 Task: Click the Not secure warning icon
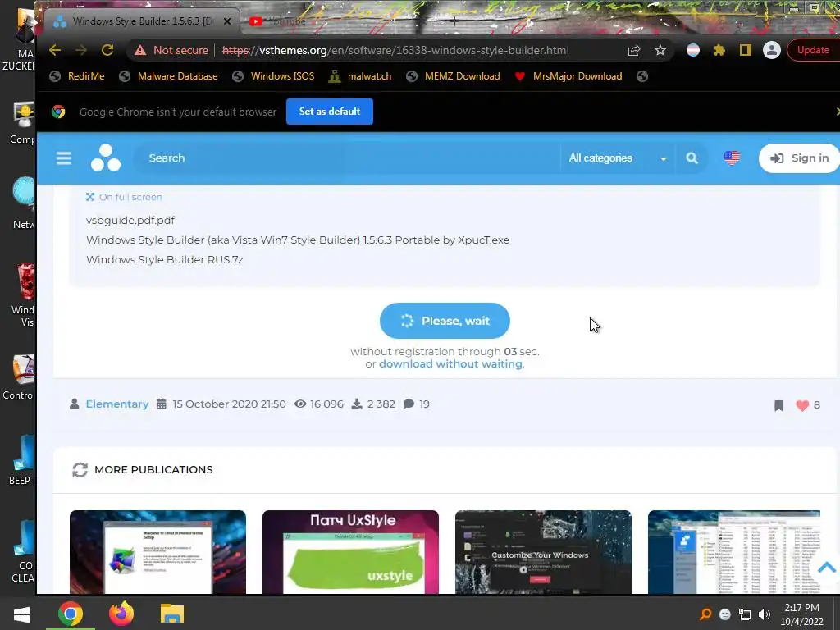pos(140,50)
